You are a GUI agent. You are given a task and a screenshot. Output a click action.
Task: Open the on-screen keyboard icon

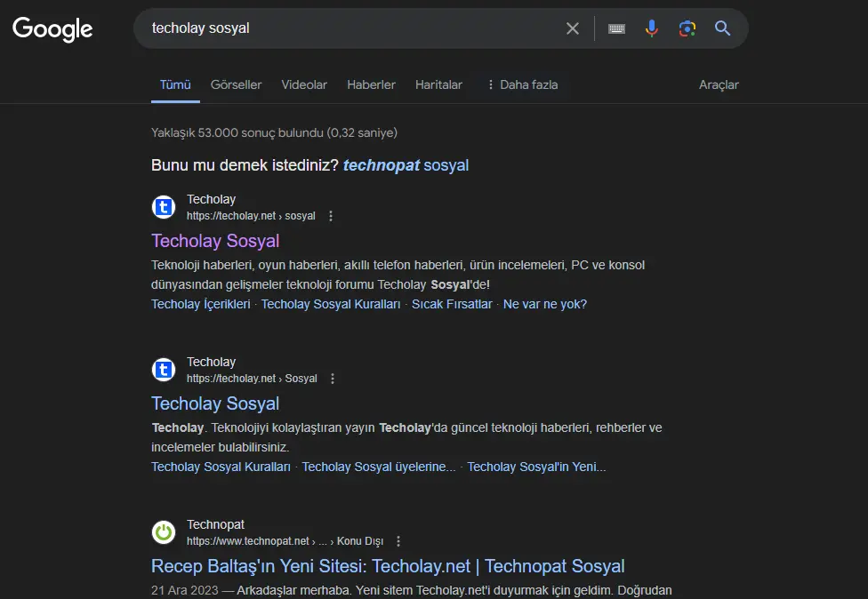pyautogui.click(x=616, y=28)
